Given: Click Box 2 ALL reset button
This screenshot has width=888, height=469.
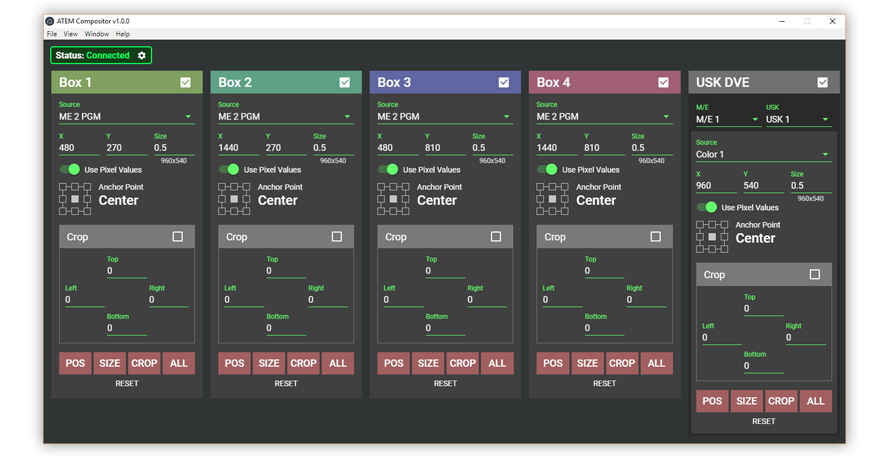Looking at the screenshot, I should coord(338,363).
